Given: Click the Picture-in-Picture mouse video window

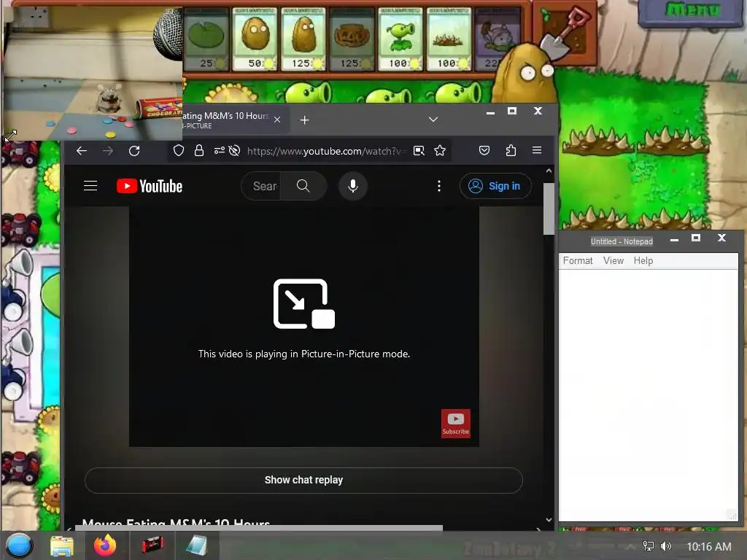Looking at the screenshot, I should (x=93, y=74).
